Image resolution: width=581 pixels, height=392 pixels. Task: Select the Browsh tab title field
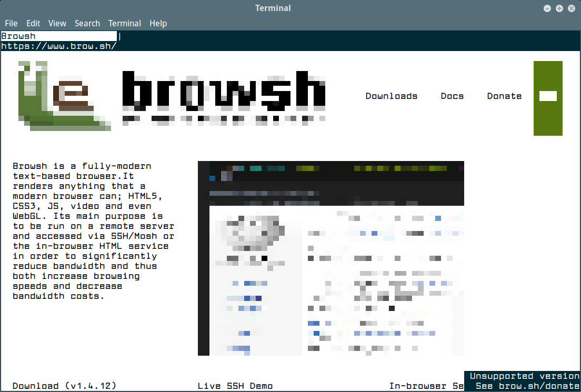point(58,36)
